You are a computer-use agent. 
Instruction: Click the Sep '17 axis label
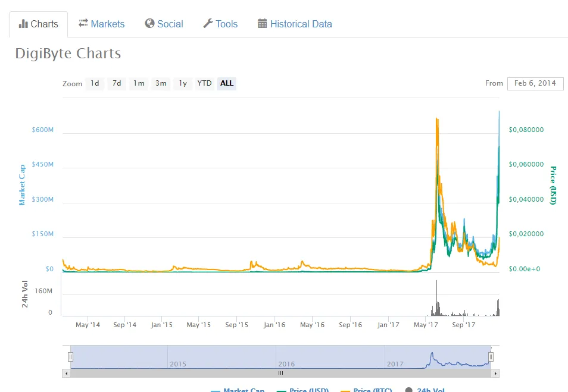coord(464,325)
